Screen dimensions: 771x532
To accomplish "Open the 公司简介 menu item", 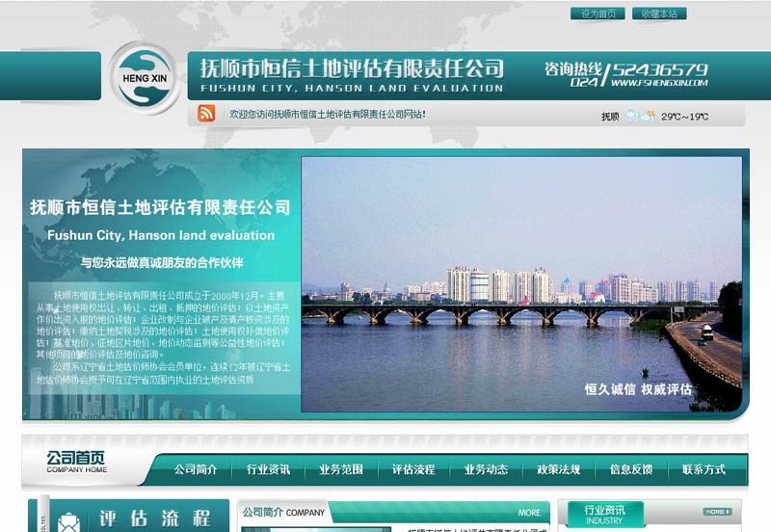I will point(196,470).
